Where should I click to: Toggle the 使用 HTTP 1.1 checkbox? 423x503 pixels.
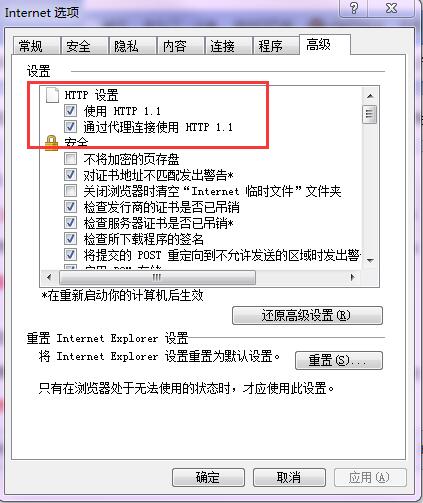(x=70, y=110)
